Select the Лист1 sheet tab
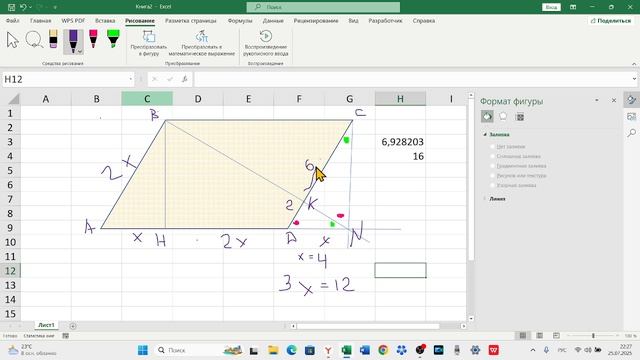This screenshot has height=360, width=640. click(46, 325)
